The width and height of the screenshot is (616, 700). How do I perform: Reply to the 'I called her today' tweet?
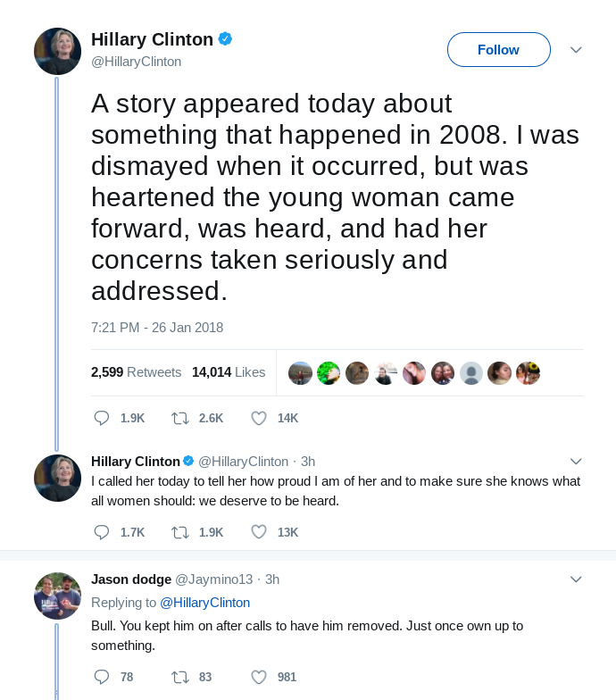102,532
